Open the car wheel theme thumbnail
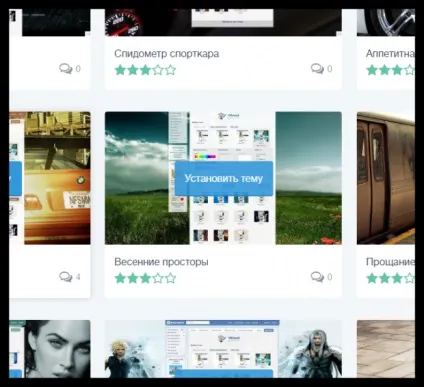This screenshot has width=424, height=387. point(386,22)
